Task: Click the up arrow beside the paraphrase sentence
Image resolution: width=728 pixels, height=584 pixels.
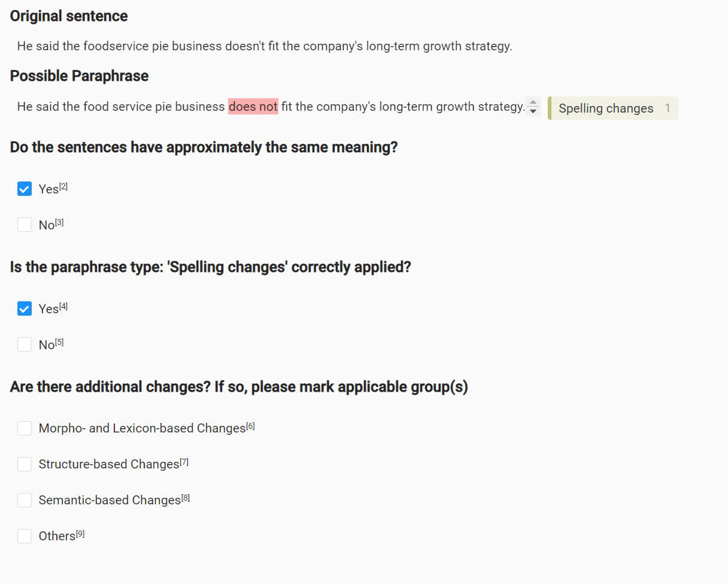Action: pos(533,102)
